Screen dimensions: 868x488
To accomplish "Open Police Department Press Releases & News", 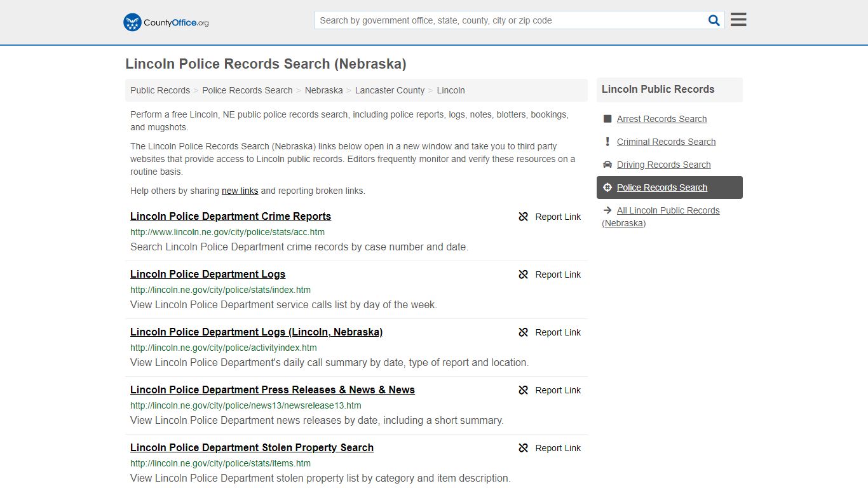I will tap(273, 390).
